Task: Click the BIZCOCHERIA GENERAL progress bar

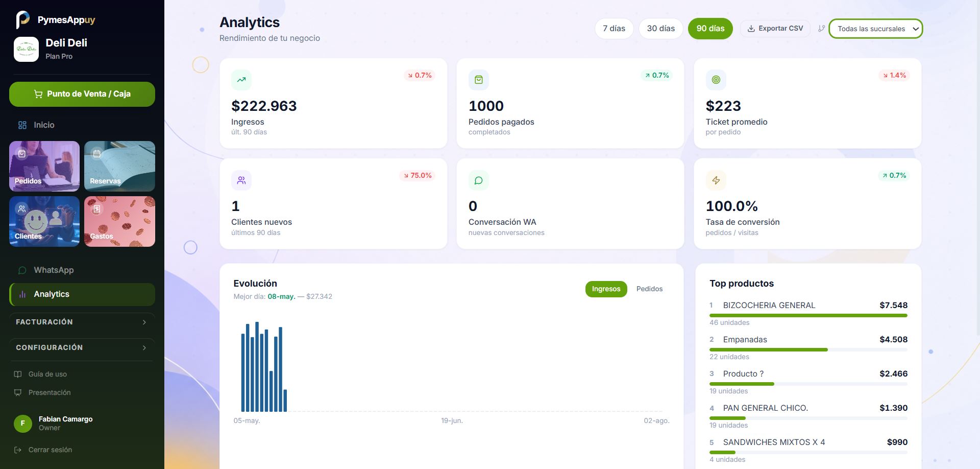Action: (808, 316)
